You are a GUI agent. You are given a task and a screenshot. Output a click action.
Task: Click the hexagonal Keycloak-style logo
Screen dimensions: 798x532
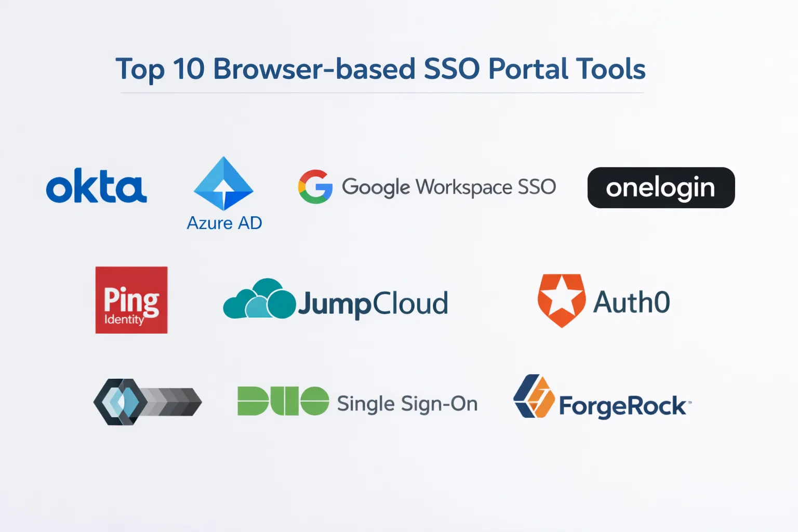(x=121, y=402)
